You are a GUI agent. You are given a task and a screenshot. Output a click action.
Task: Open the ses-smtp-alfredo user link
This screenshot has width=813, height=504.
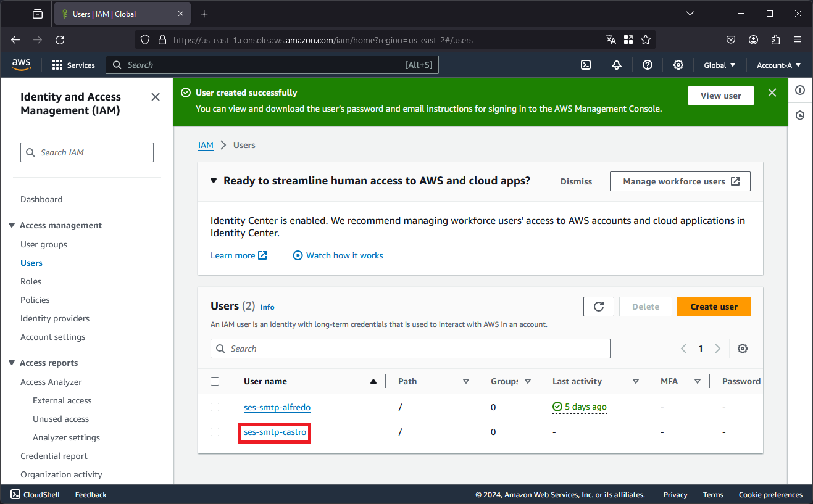(277, 407)
